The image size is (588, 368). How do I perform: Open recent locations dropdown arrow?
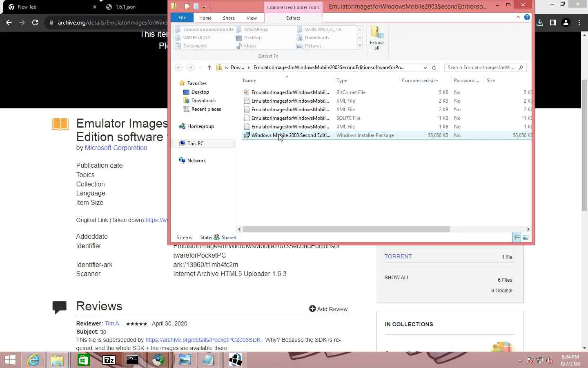pyautogui.click(x=200, y=67)
